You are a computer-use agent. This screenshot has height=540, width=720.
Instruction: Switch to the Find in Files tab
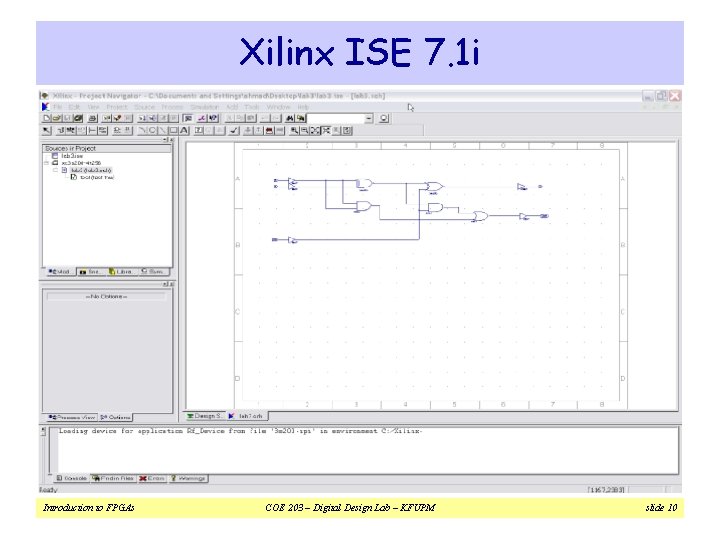(113, 478)
